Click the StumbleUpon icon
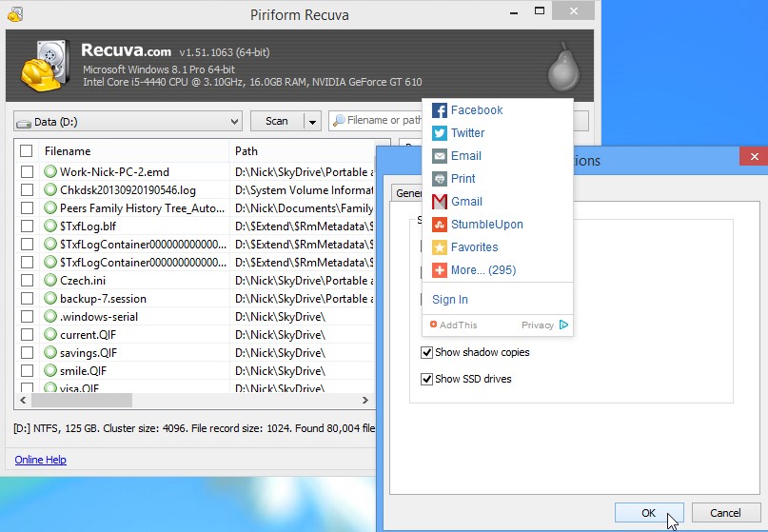This screenshot has width=768, height=532. [x=440, y=225]
